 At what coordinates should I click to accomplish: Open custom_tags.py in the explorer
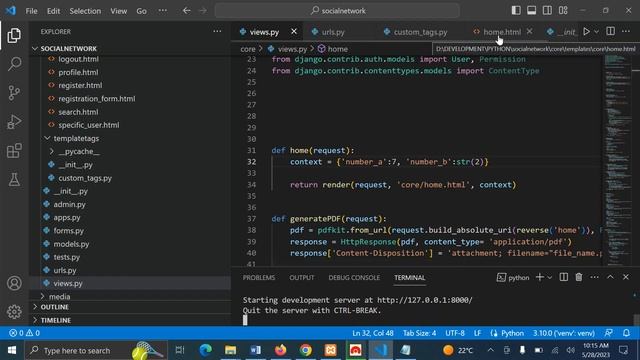pos(85,178)
